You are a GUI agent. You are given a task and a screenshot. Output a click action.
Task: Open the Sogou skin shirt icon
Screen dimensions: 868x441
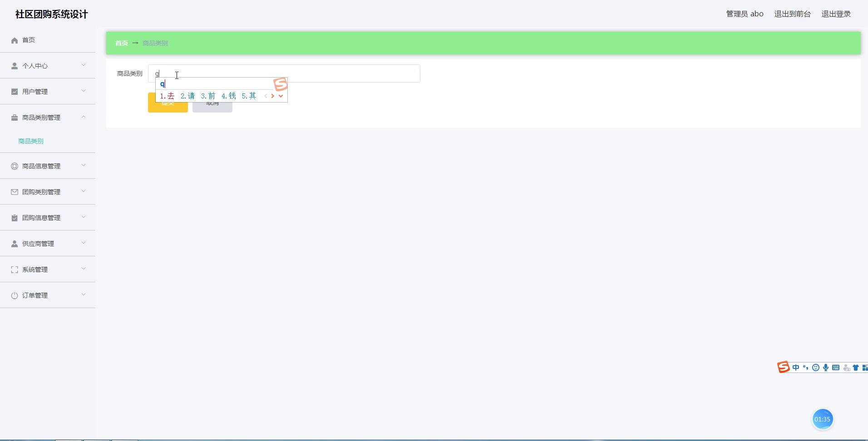[x=855, y=367]
